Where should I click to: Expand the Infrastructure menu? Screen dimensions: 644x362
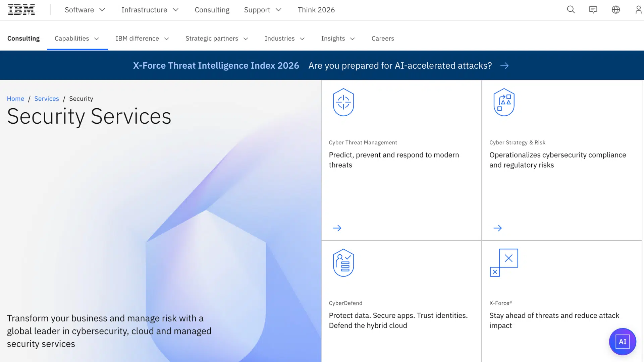pos(150,10)
